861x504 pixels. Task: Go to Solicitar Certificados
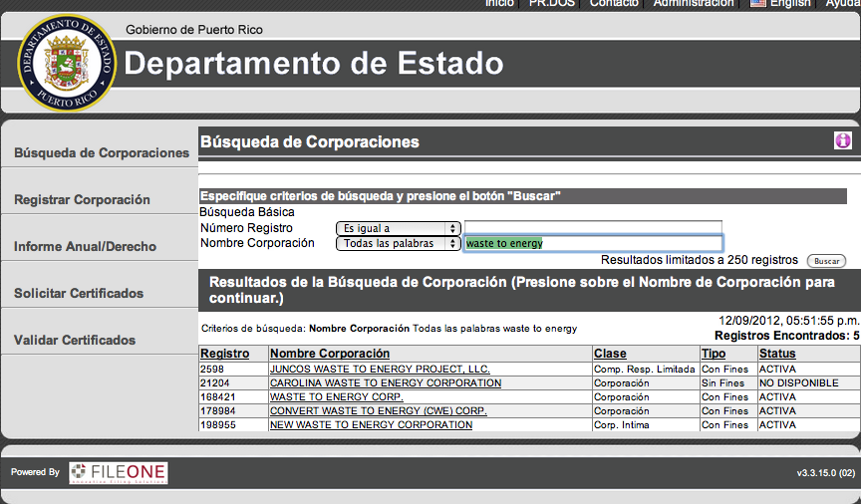pos(79,294)
